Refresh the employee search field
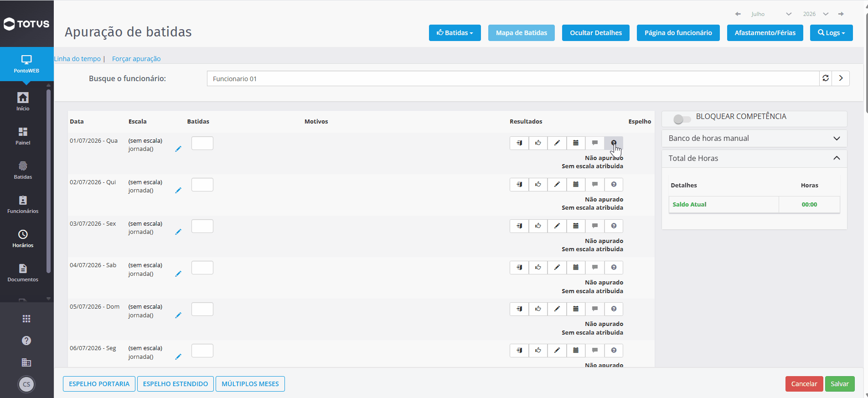The image size is (868, 398). pos(826,78)
